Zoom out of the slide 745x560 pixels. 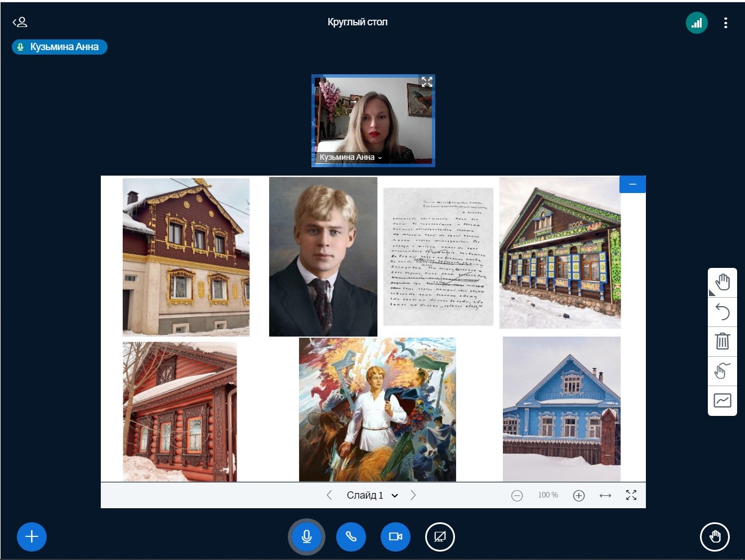517,495
